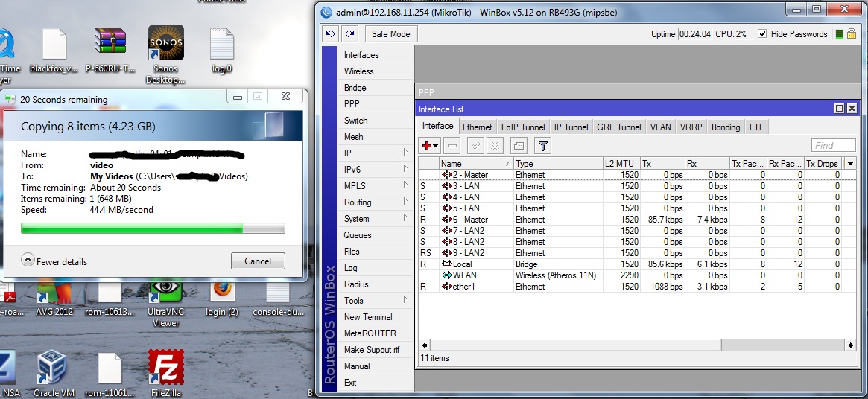Screen dimensions: 868x399
Task: Select the 9 - LAN2 interface row
Action: pos(630,253)
